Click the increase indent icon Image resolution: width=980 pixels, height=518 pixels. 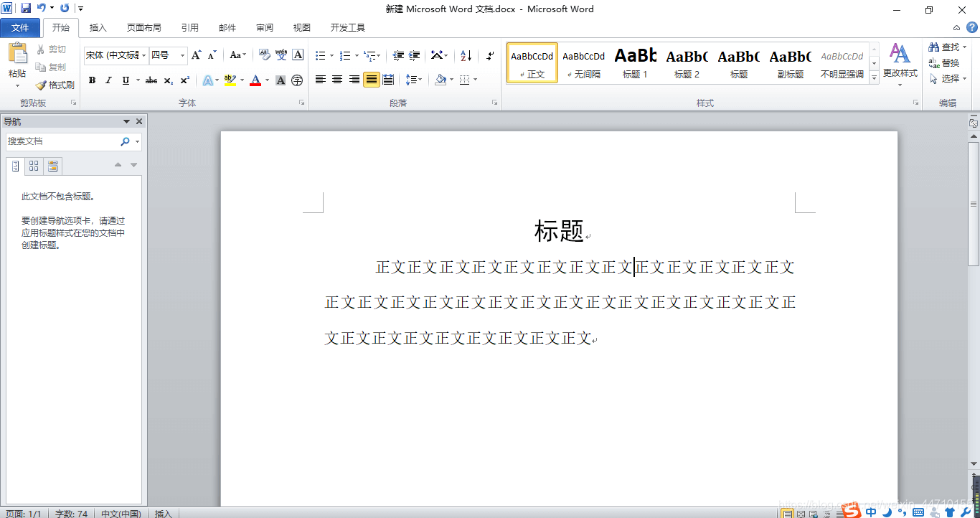415,55
